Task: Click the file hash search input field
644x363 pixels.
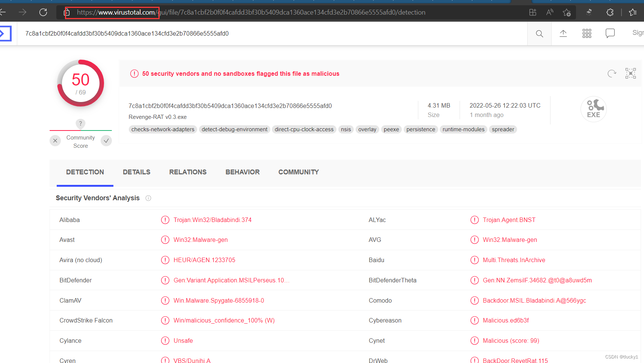Action: coord(263,33)
